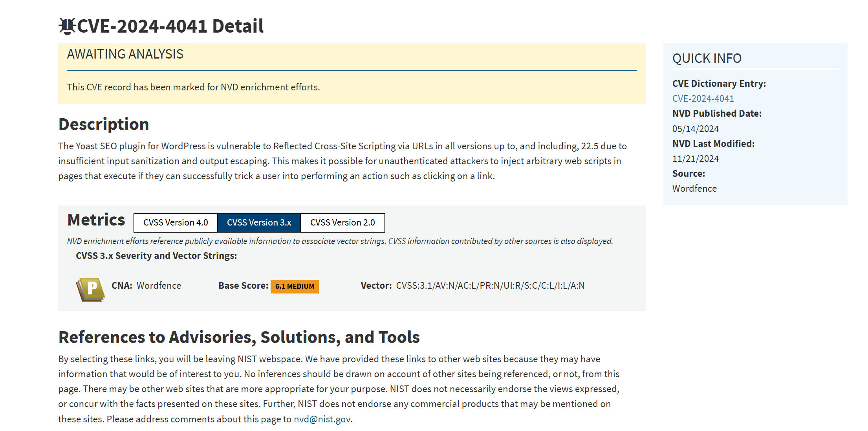Switch to CVSS Version 4.0 tab

[176, 223]
